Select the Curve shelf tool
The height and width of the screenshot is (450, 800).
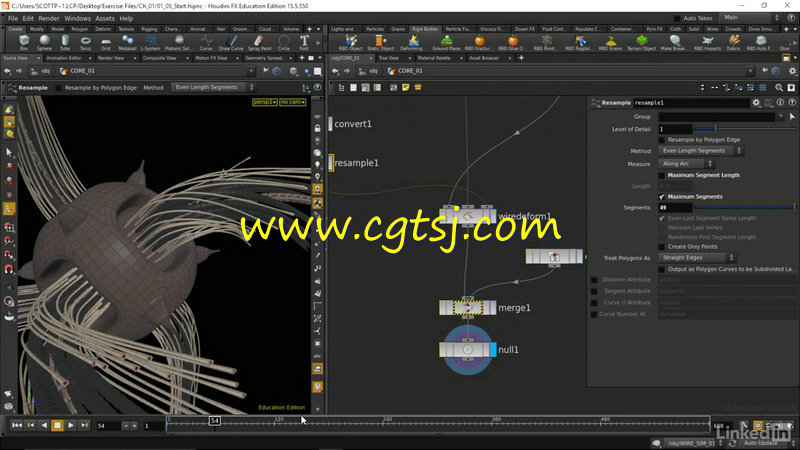tap(206, 42)
